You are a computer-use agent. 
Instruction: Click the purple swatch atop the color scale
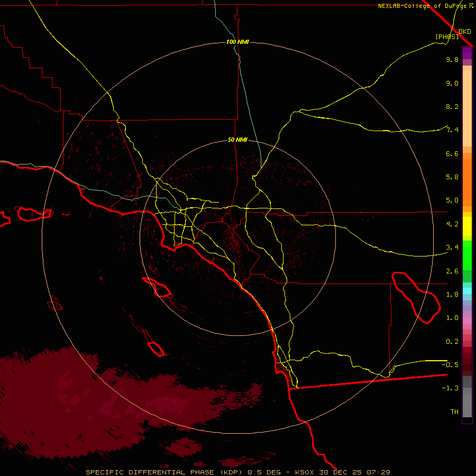coord(467,53)
